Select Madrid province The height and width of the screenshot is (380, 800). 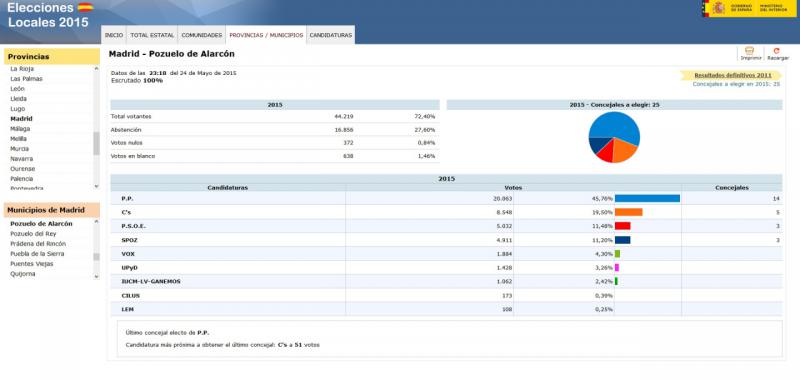[x=21, y=119]
